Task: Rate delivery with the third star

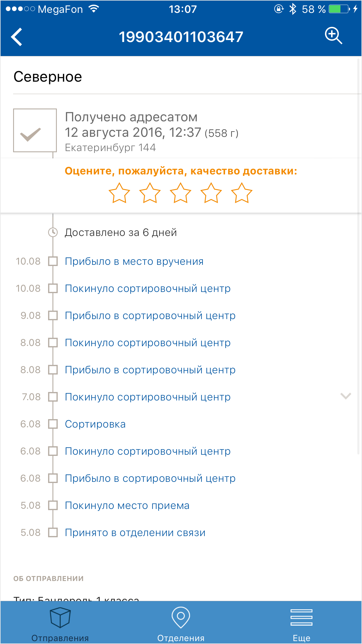Action: 180,193
